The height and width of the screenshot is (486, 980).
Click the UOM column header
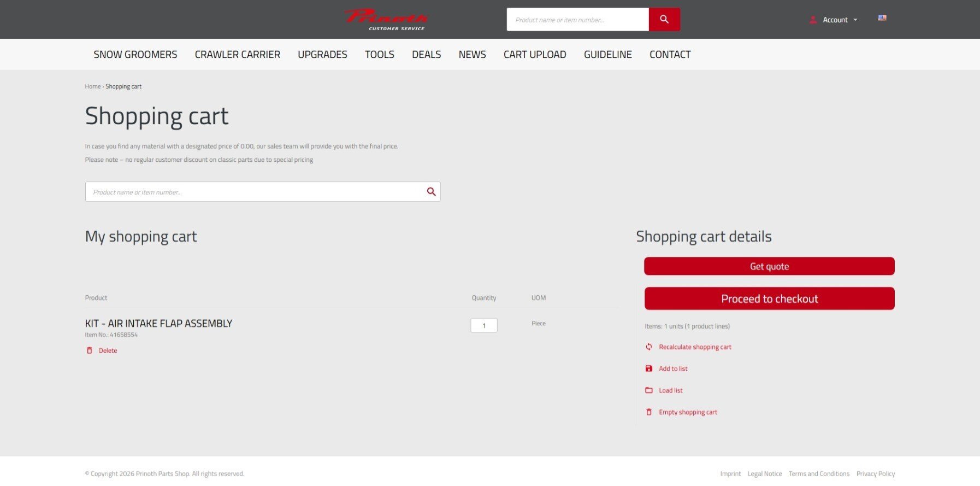tap(539, 297)
